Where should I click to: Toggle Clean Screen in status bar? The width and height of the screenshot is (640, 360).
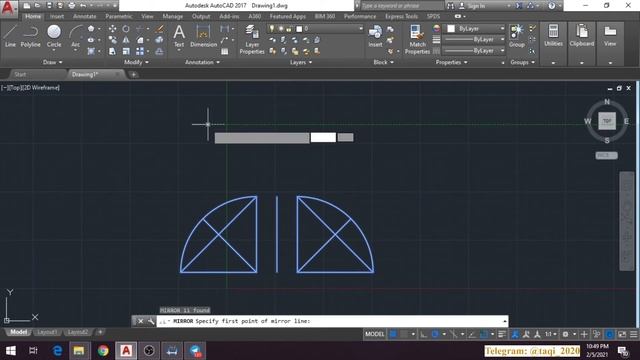click(x=622, y=334)
